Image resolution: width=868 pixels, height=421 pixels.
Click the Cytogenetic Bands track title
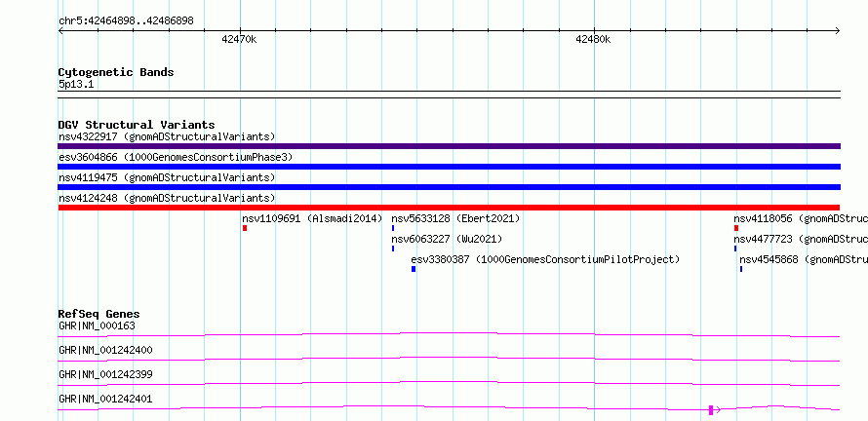116,72
